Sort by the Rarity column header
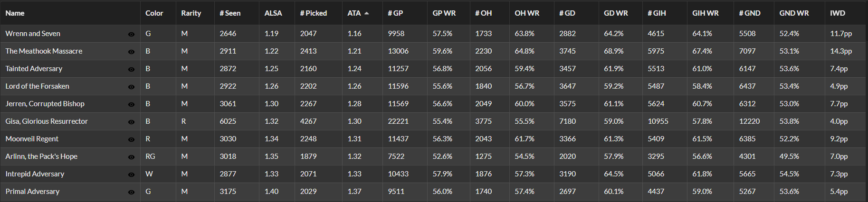This screenshot has width=868, height=202. click(191, 13)
